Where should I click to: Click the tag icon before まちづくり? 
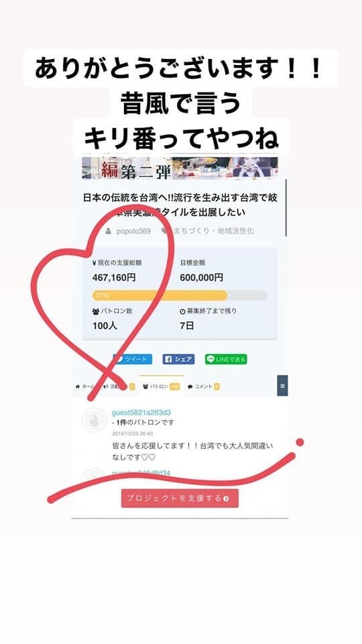(165, 231)
